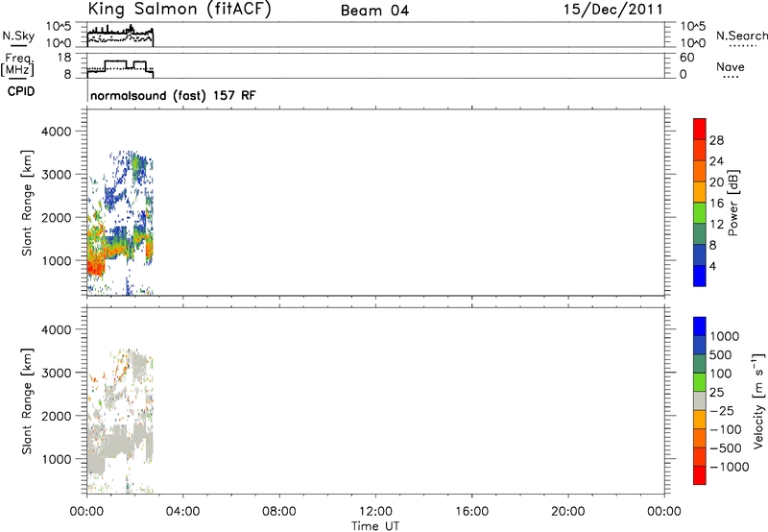Click the '20:00' time axis label
The width and height of the screenshot is (768, 532).
[567, 512]
